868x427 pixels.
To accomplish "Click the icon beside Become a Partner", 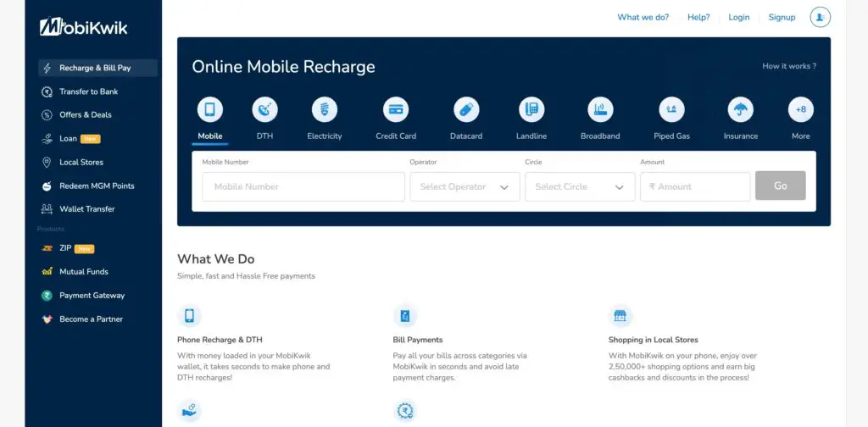I will tap(47, 319).
